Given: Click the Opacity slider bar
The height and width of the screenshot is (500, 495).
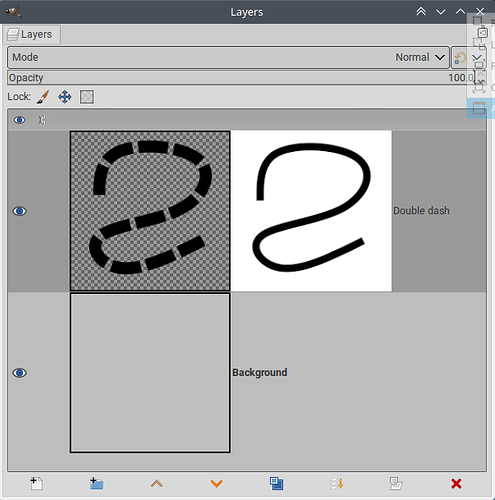Looking at the screenshot, I should [x=241, y=78].
